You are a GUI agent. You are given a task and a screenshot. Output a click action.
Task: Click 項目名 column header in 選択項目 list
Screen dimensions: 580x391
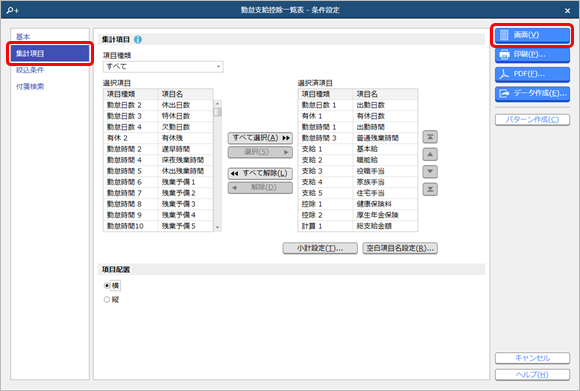186,94
